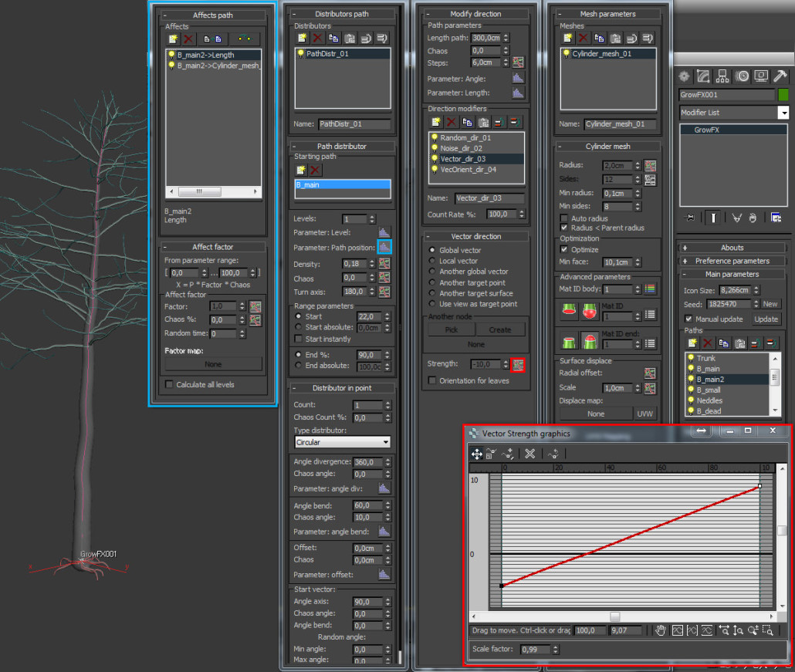Image resolution: width=795 pixels, height=672 pixels.
Task: Click the Update button
Action: [766, 319]
